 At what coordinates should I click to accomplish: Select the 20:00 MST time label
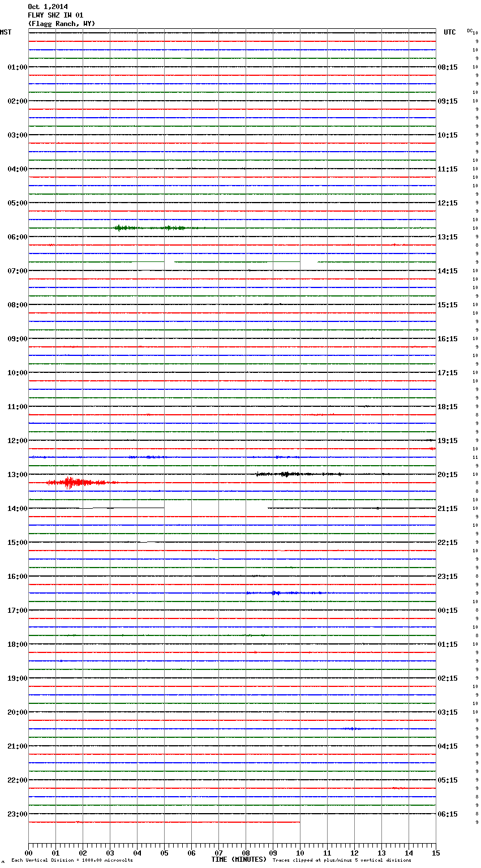18,712
